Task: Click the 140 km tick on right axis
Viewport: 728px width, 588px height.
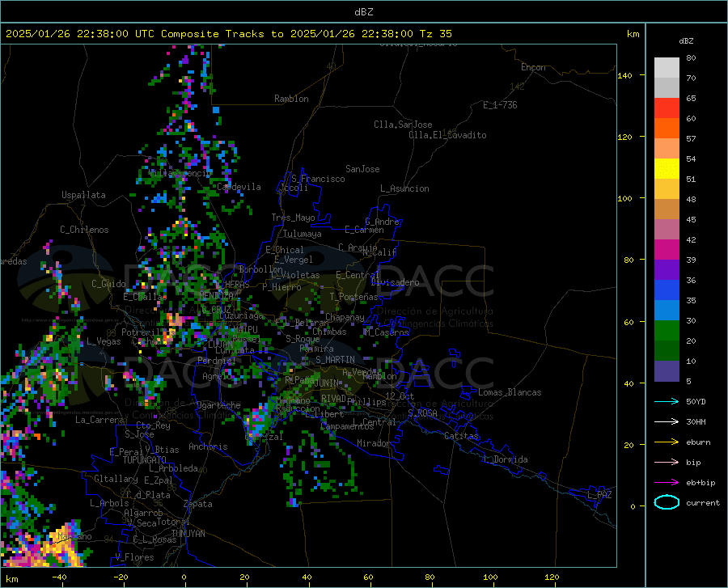Action: click(x=625, y=76)
